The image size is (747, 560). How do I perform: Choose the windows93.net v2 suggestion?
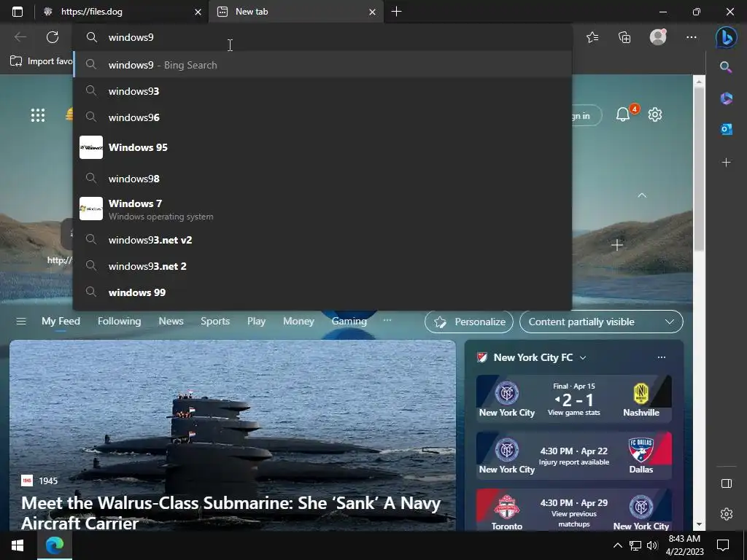322,240
